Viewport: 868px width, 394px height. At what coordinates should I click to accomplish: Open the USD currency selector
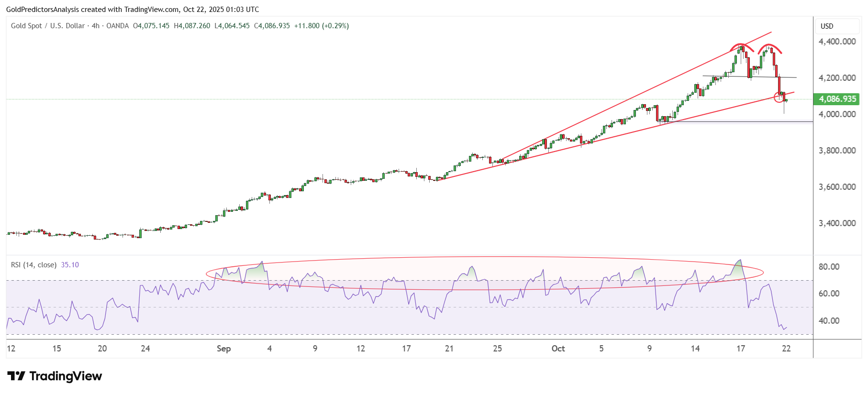pos(827,26)
